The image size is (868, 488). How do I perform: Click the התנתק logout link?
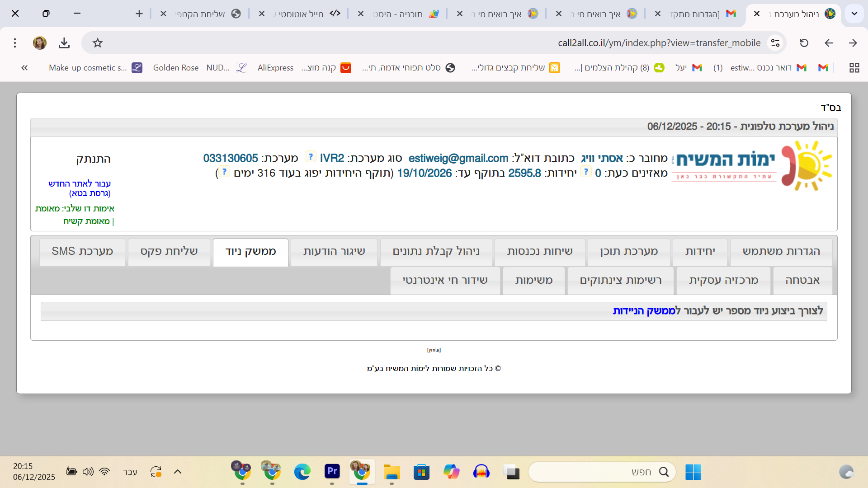tap(93, 159)
